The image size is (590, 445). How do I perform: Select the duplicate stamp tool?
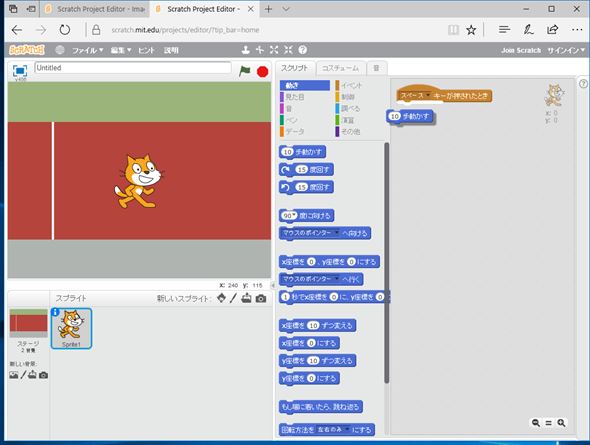(x=246, y=50)
